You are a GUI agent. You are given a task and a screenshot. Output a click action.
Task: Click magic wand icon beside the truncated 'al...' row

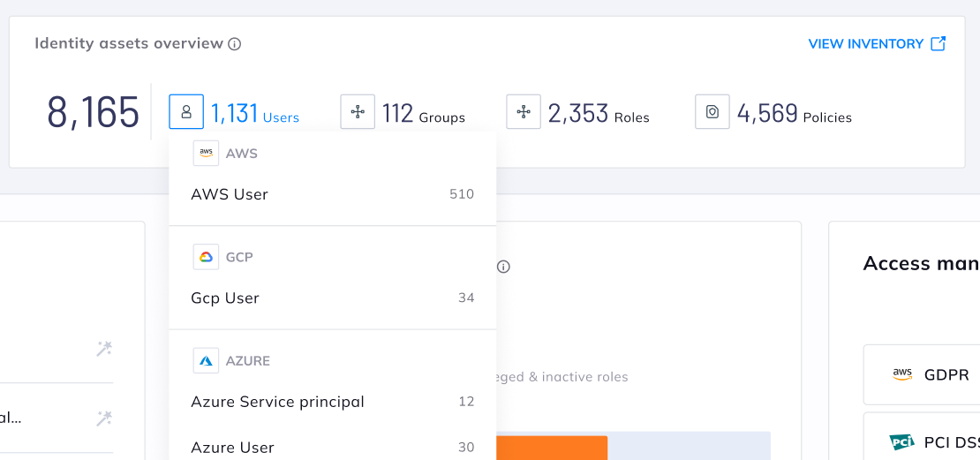pos(104,418)
